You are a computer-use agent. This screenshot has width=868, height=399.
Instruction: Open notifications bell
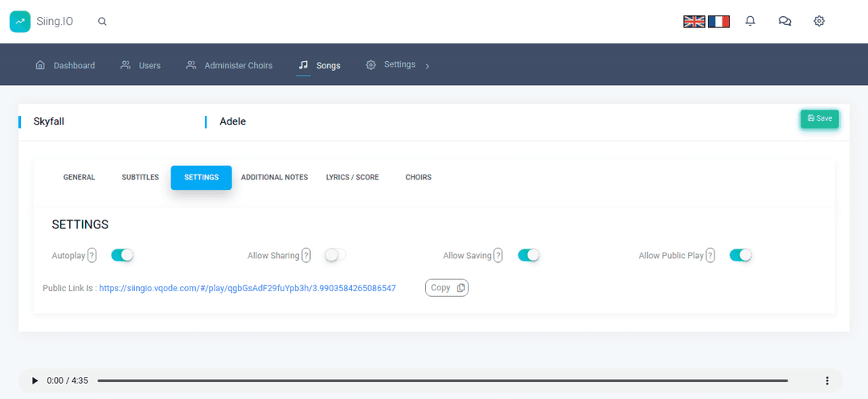pyautogui.click(x=750, y=22)
